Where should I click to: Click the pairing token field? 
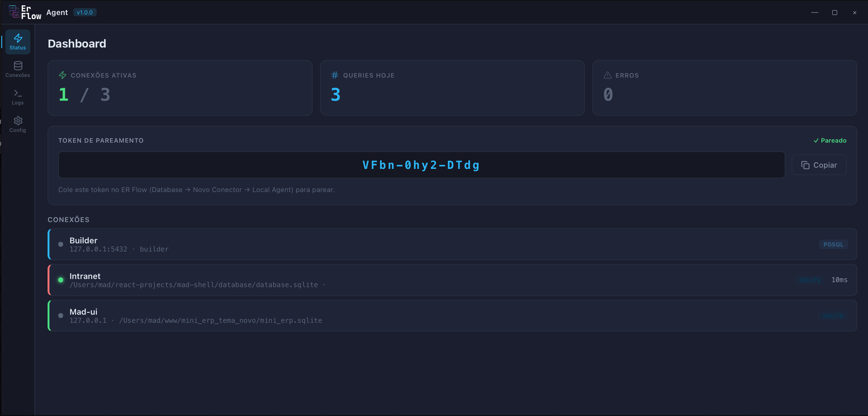pyautogui.click(x=421, y=165)
